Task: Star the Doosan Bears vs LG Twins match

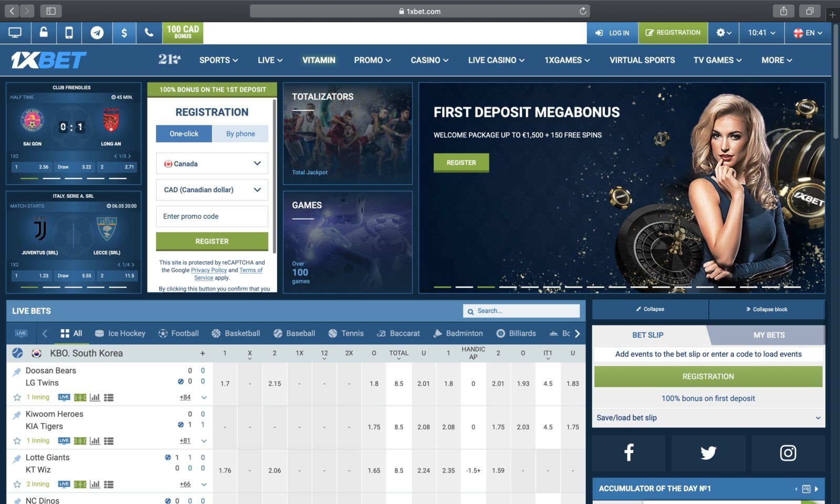Action: [x=17, y=397]
